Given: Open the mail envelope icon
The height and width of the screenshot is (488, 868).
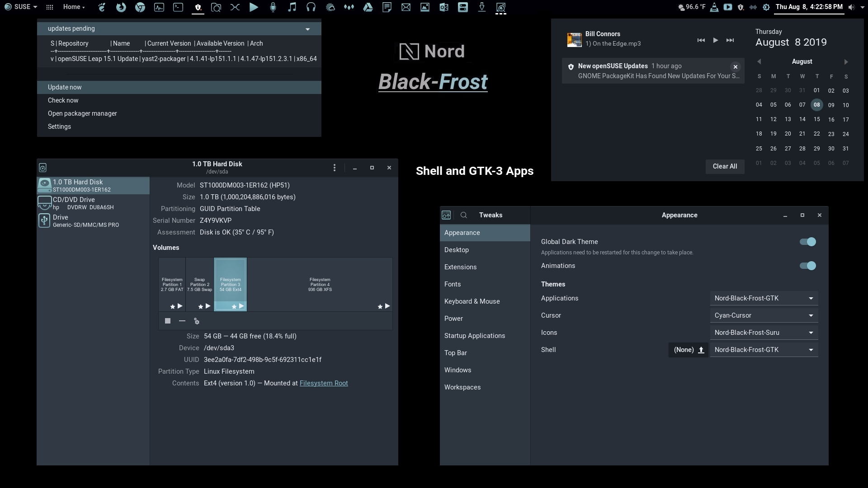Looking at the screenshot, I should 406,7.
